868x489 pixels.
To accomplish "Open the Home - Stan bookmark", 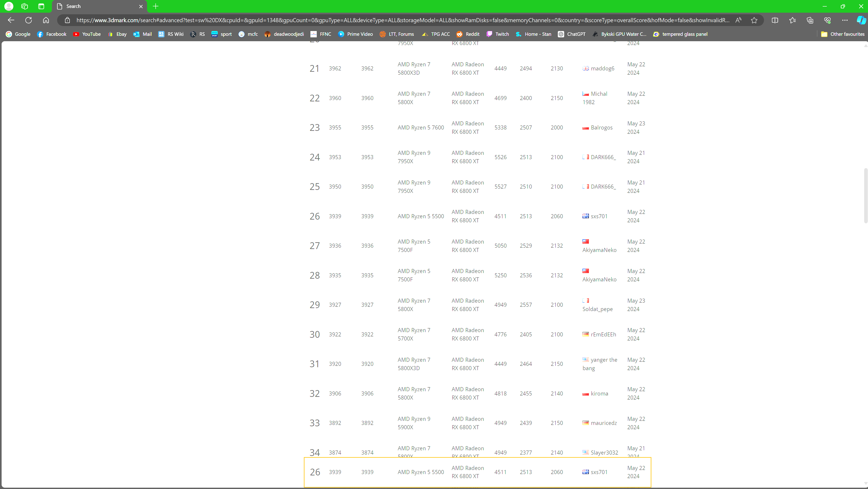I will point(533,34).
